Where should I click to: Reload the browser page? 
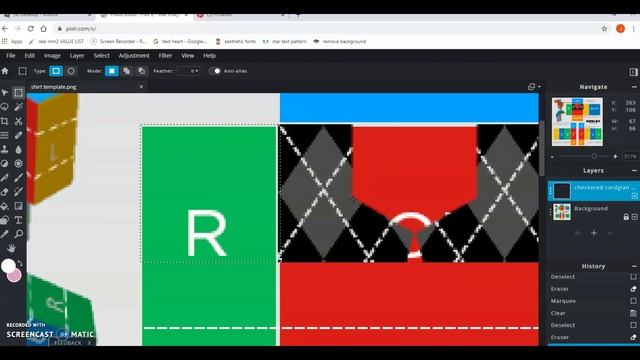pos(31,29)
